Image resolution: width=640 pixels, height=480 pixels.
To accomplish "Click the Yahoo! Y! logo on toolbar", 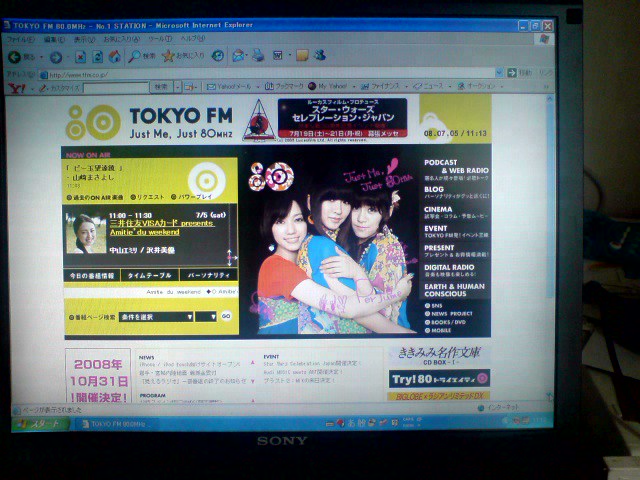I will click(x=17, y=88).
